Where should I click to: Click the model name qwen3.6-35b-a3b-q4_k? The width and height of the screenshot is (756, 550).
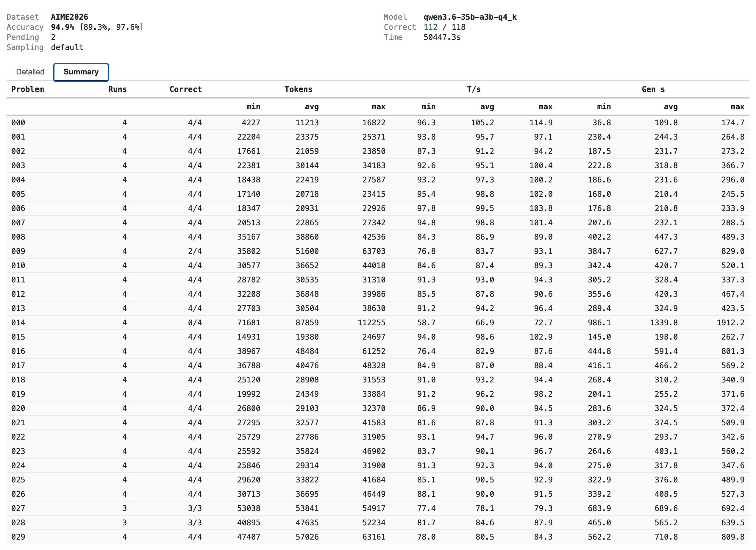pos(470,17)
